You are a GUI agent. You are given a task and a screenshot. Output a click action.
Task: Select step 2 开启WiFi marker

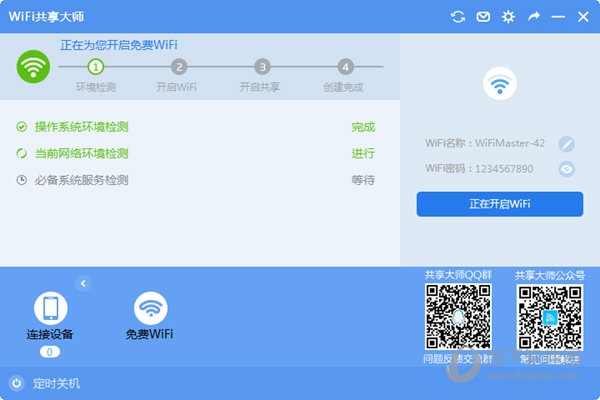pos(179,67)
